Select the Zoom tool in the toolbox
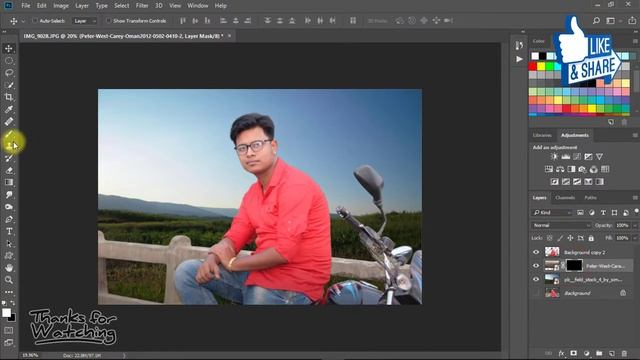 point(9,280)
